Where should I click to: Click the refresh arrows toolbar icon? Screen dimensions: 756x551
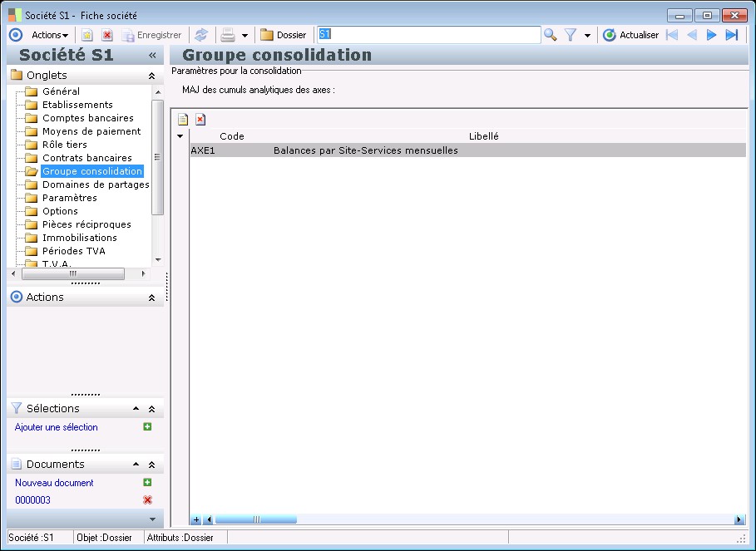(201, 35)
